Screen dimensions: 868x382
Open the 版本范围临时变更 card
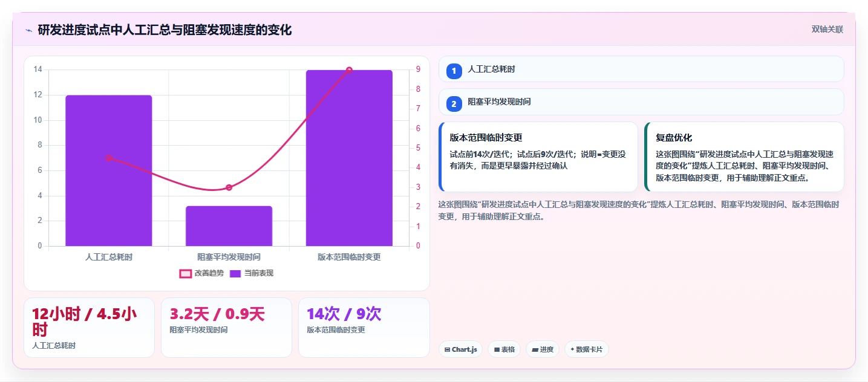[x=538, y=157]
